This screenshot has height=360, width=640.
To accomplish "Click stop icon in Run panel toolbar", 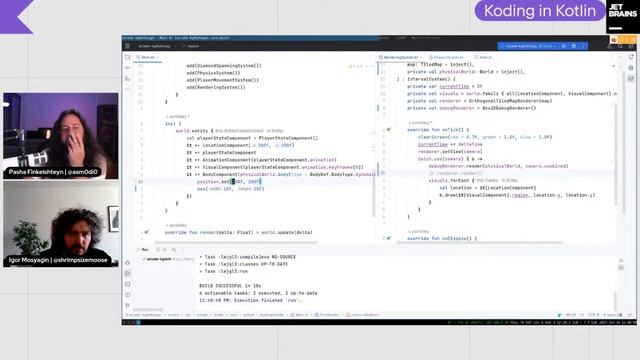I will [x=165, y=249].
